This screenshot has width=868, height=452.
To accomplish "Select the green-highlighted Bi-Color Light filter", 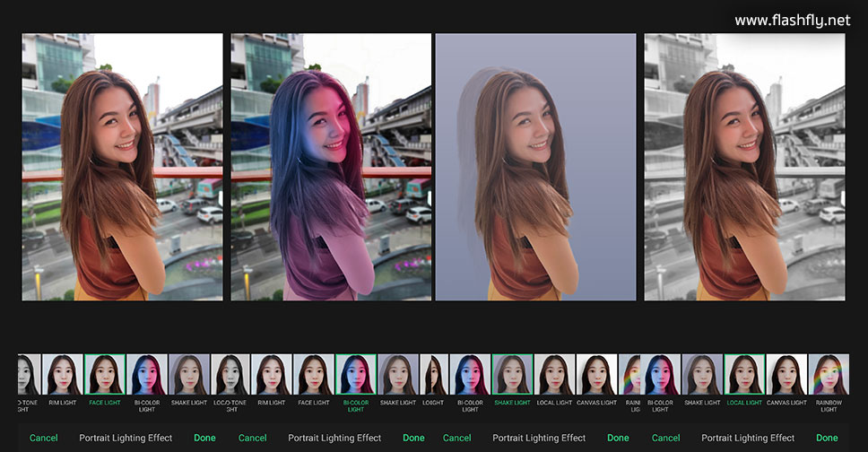I will [356, 375].
